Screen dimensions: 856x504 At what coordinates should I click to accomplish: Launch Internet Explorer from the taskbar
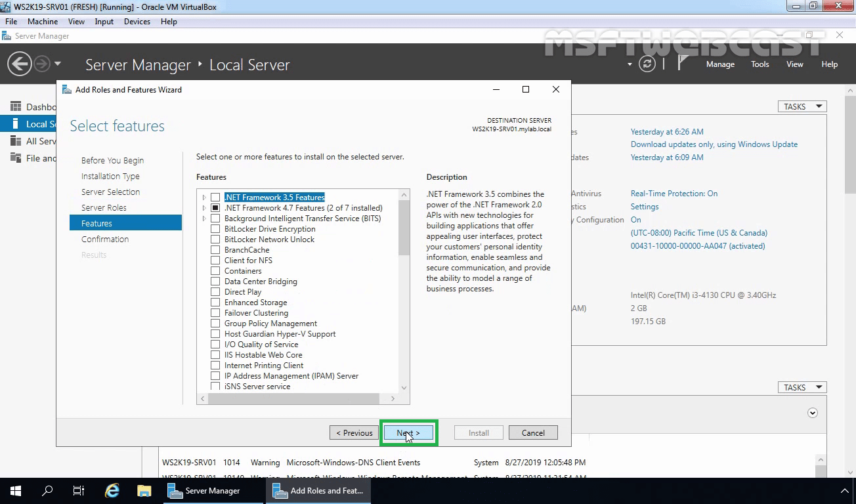(111, 490)
